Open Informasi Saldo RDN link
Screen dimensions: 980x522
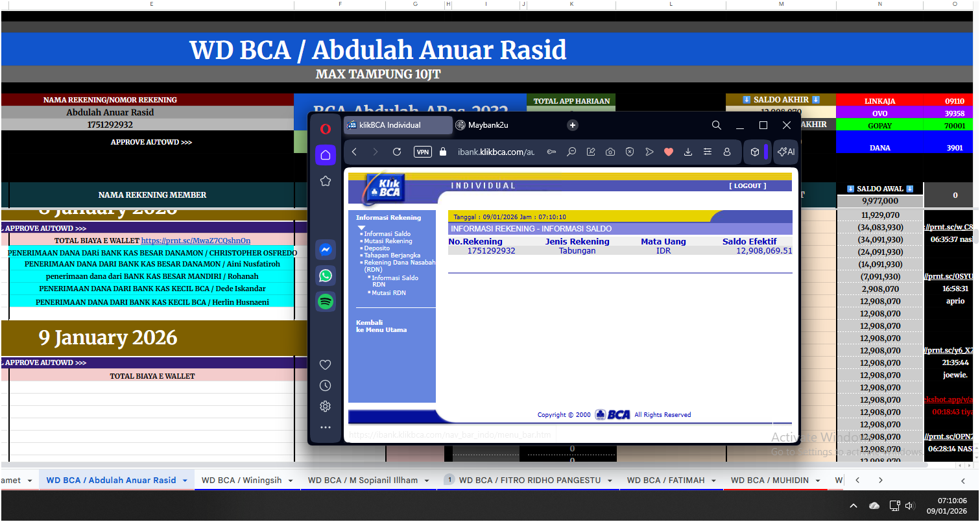[395, 281]
